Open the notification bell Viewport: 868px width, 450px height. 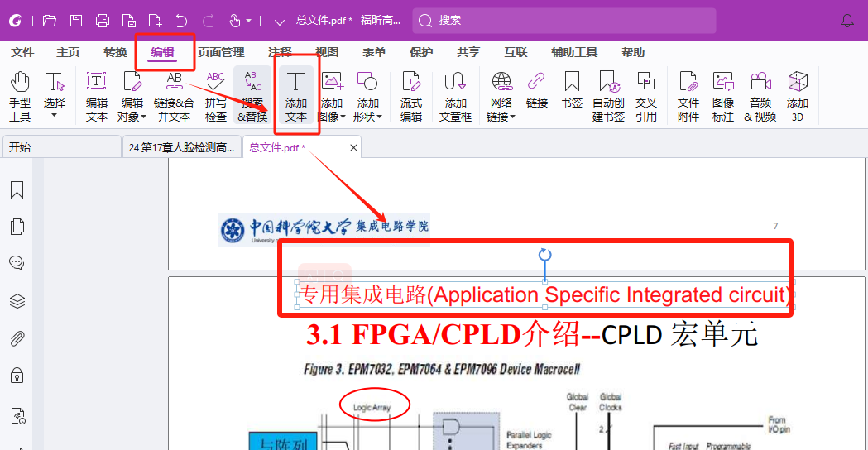pyautogui.click(x=847, y=21)
